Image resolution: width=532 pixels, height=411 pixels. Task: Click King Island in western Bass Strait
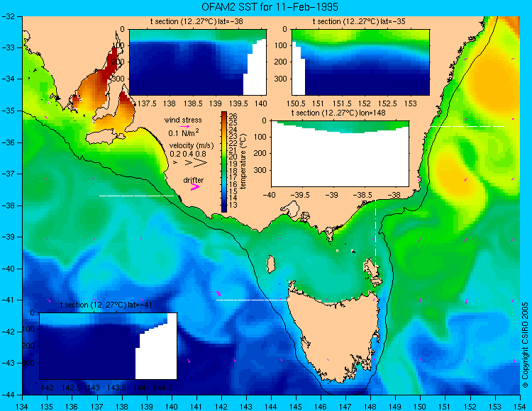[x=270, y=264]
